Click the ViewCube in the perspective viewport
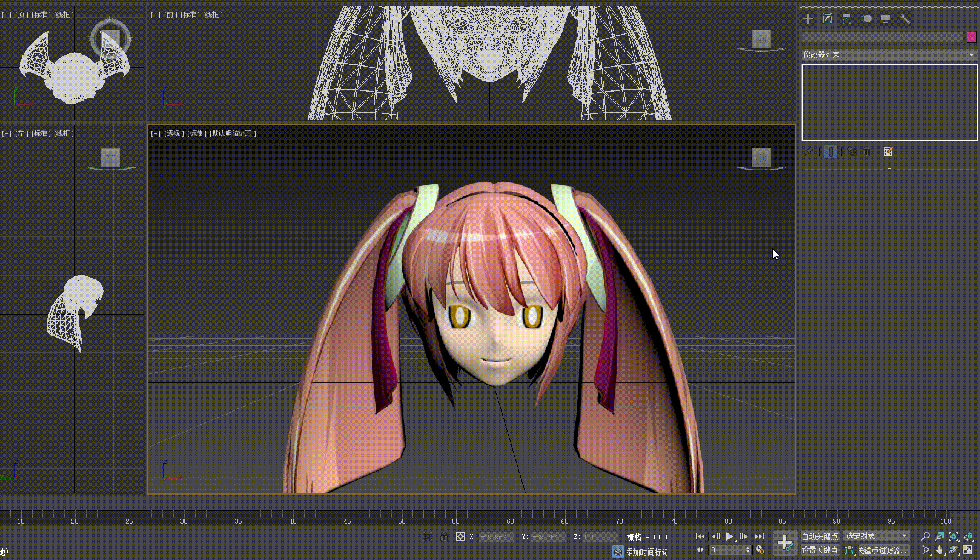 point(761,159)
